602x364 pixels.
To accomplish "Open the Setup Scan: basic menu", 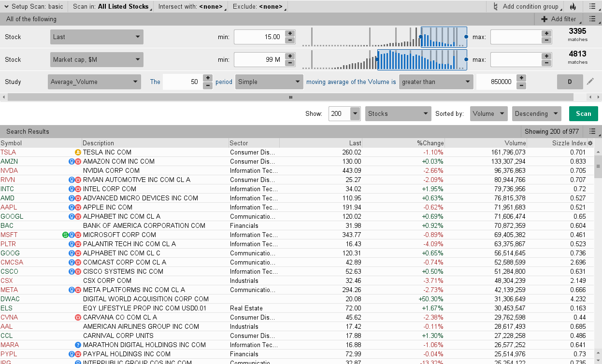I will pyautogui.click(x=33, y=7).
